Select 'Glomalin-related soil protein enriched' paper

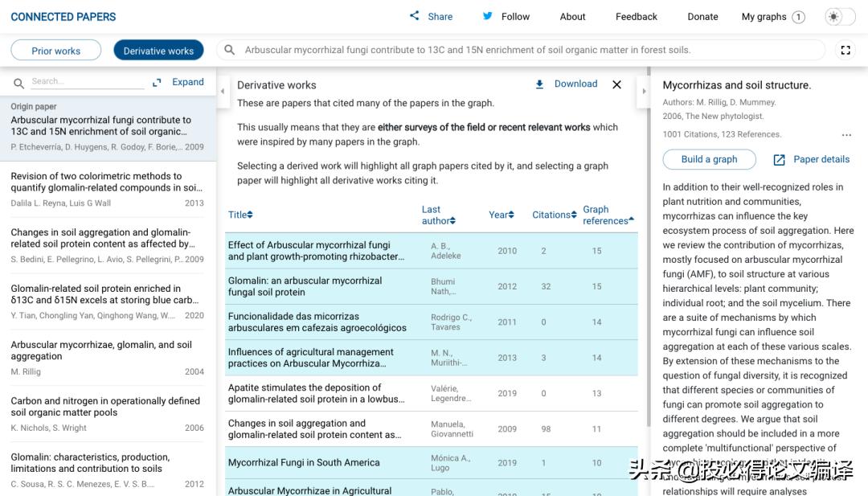(x=108, y=301)
